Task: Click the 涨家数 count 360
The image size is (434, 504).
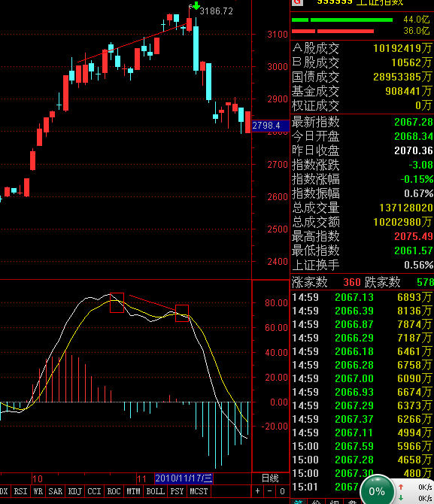Action: pos(352,282)
